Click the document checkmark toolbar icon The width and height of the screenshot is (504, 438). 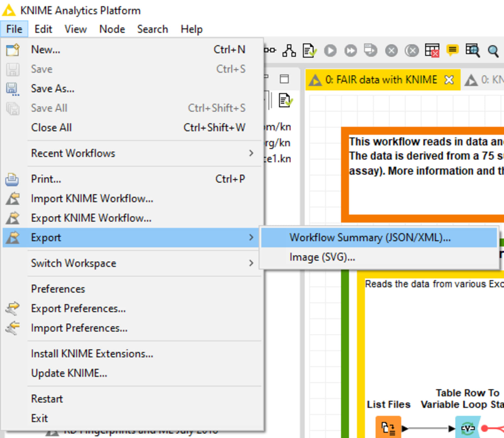[309, 51]
